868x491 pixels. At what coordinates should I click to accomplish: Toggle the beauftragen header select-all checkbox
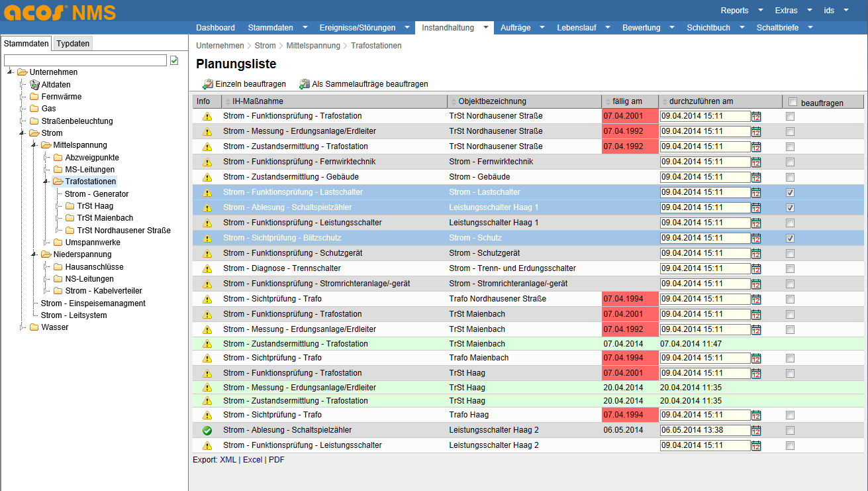[x=793, y=102]
